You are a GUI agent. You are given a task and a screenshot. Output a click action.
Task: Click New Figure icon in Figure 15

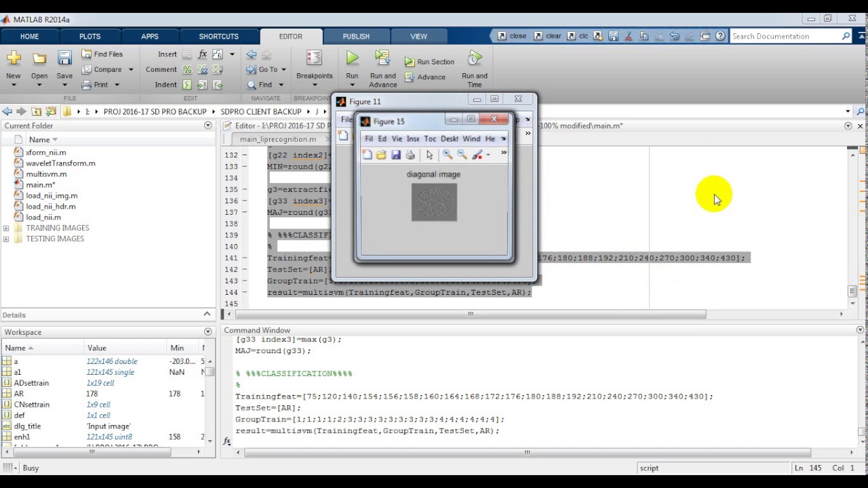click(367, 155)
